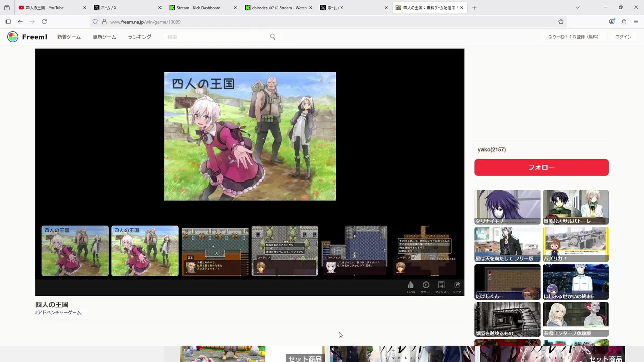Viewport: 644px width, 362px height.
Task: Close the 四人の王国 - YouTube tab
Action: (84, 8)
